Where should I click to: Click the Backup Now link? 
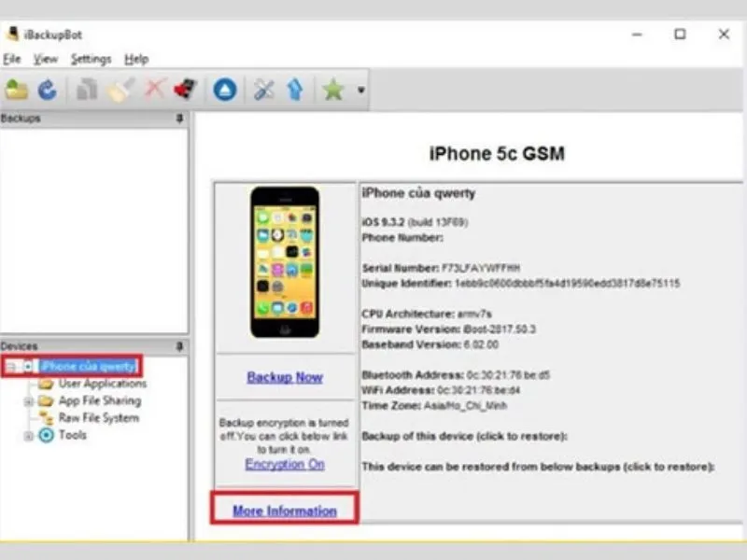pos(285,378)
